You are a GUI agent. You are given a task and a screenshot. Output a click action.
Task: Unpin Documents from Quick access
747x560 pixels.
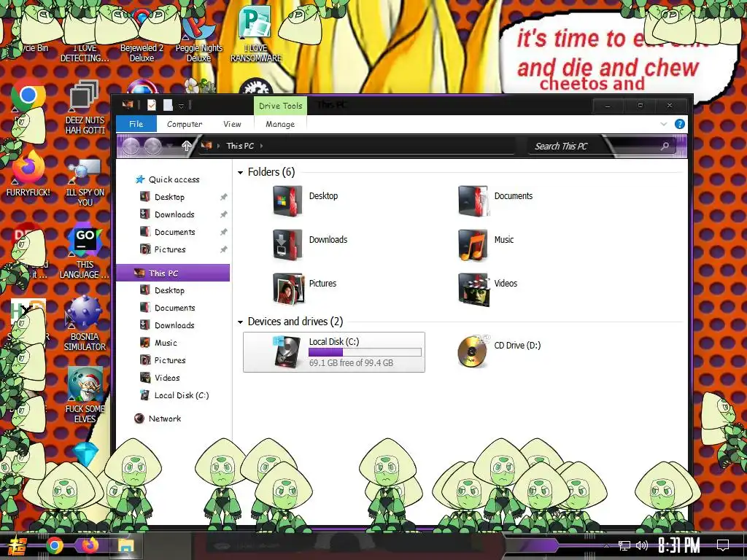coord(223,233)
